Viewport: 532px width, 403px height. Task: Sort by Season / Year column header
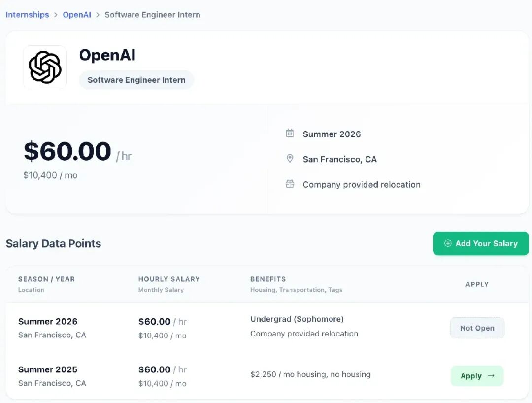[x=46, y=279]
